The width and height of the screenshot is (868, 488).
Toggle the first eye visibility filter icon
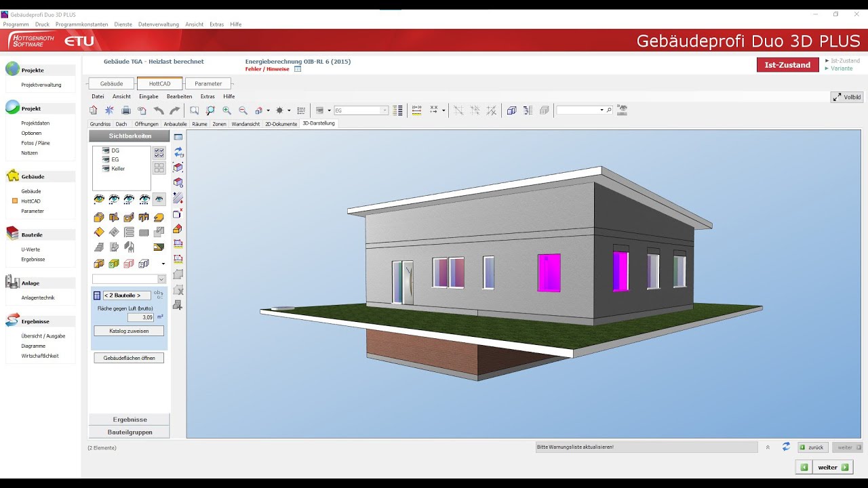[x=99, y=199]
